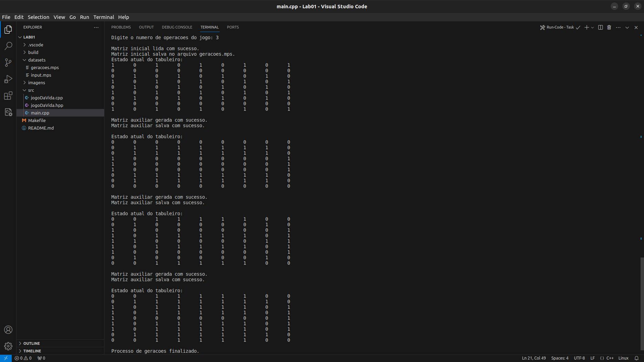Open Explorer views and more actions menu
Image resolution: width=644 pixels, height=362 pixels.
[96, 27]
